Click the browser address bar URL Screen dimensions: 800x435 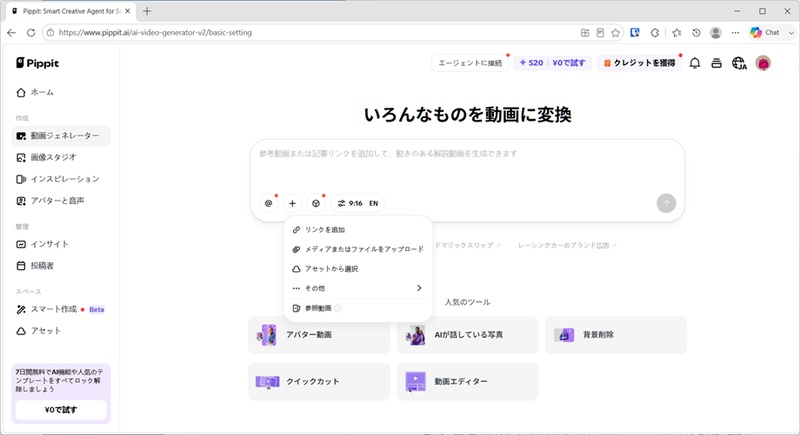tap(155, 33)
